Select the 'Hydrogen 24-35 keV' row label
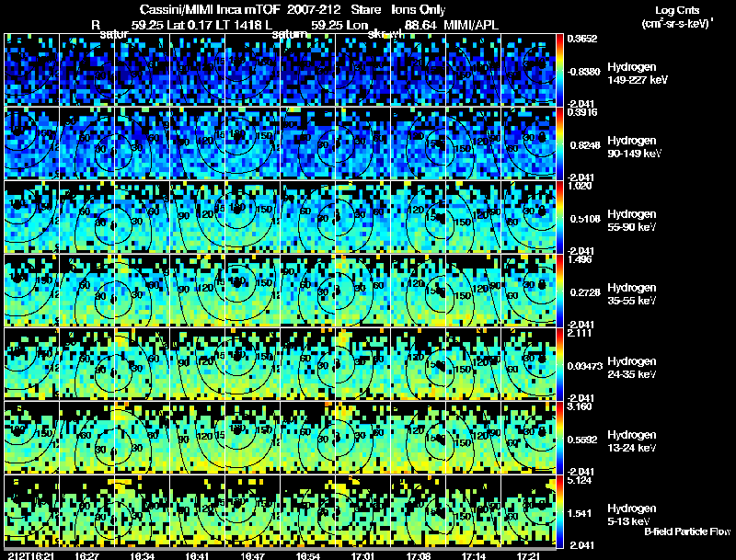The image size is (736, 560). point(632,368)
